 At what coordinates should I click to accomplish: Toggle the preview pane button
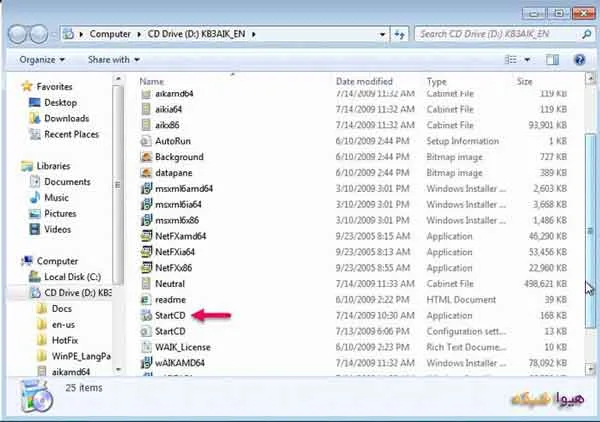click(552, 60)
